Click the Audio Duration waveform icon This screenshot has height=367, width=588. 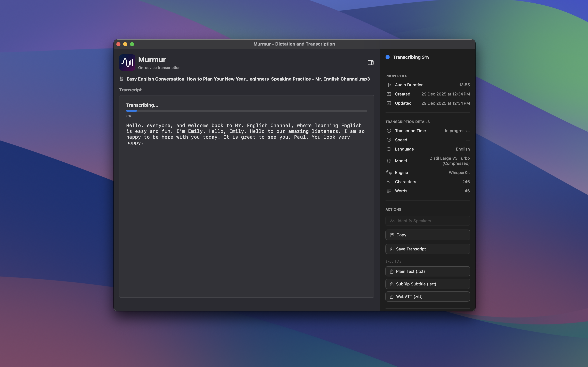389,85
